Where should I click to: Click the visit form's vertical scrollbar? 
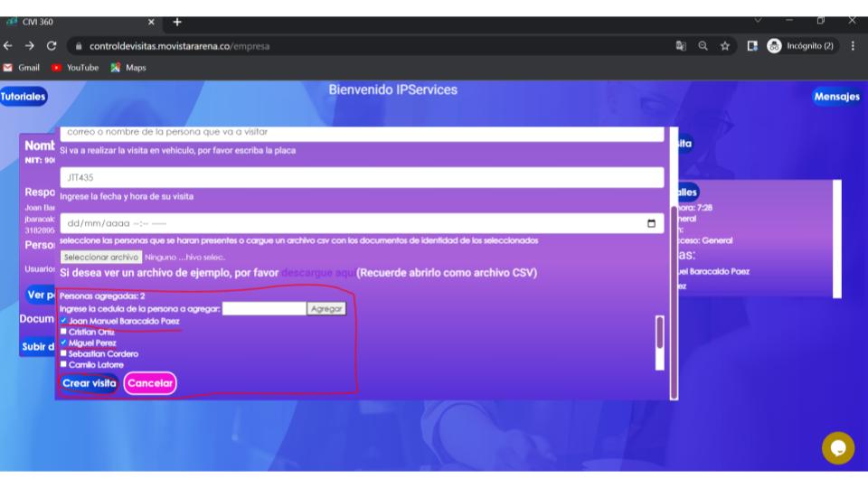coord(674,302)
